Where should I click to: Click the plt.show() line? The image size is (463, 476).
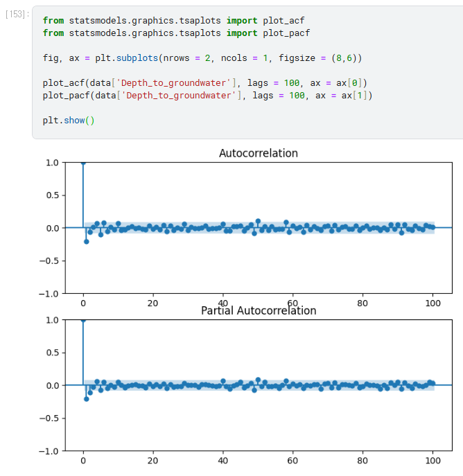coord(69,121)
